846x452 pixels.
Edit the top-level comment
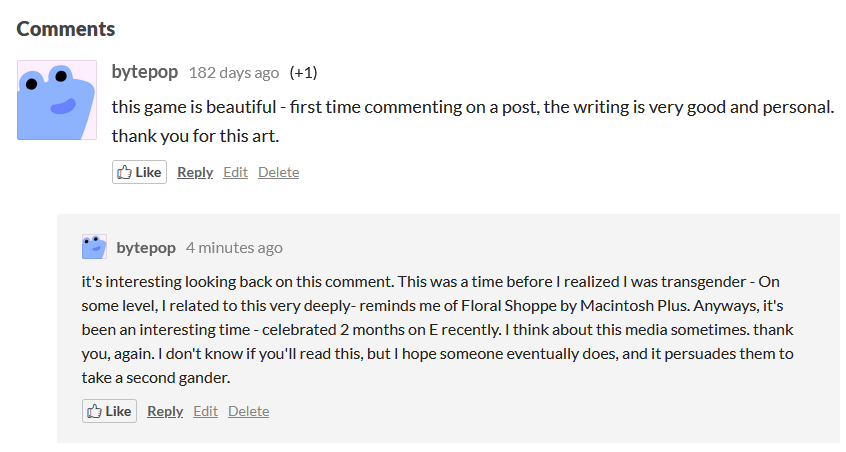[x=236, y=172]
